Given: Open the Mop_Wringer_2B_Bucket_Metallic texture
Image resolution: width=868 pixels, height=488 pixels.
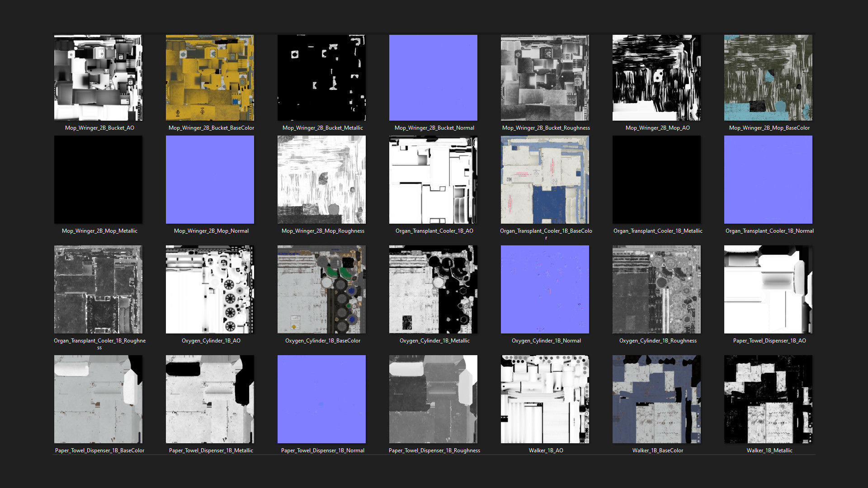Looking at the screenshot, I should (321, 78).
